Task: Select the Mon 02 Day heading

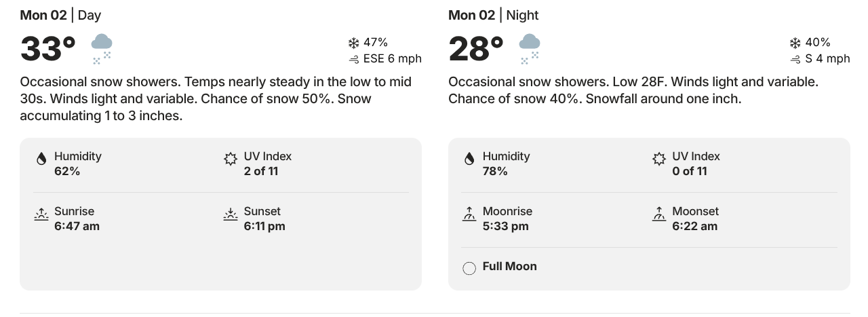Action: coord(60,15)
